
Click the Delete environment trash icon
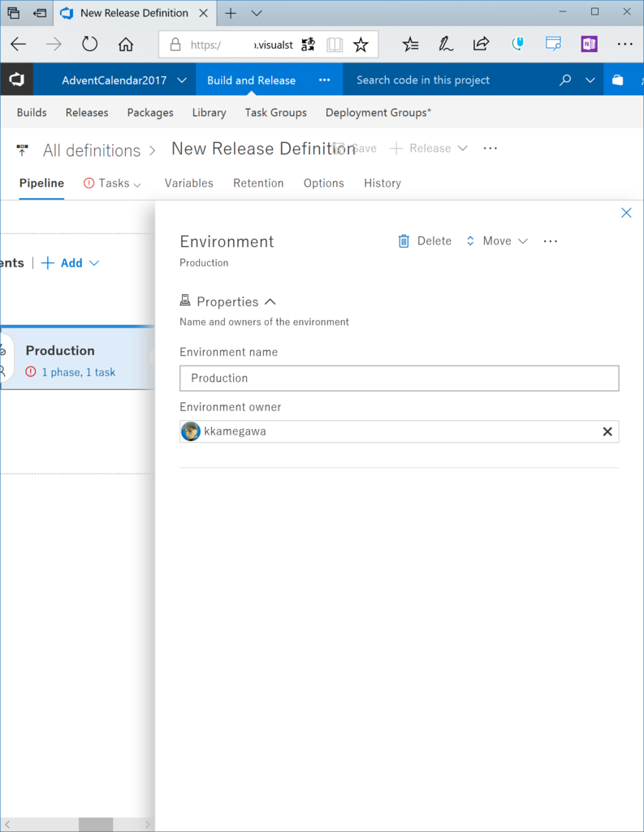tap(404, 240)
